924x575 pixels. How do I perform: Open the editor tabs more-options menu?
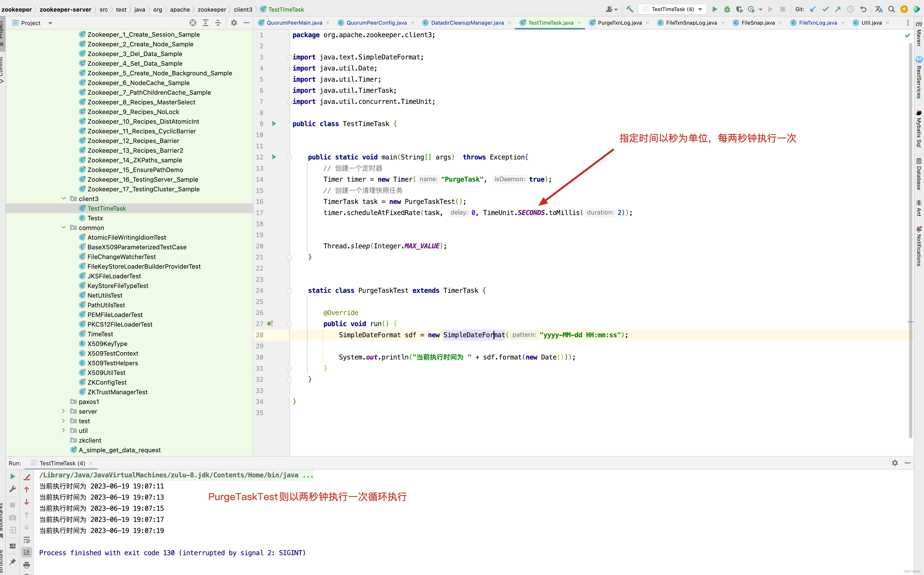coord(908,23)
